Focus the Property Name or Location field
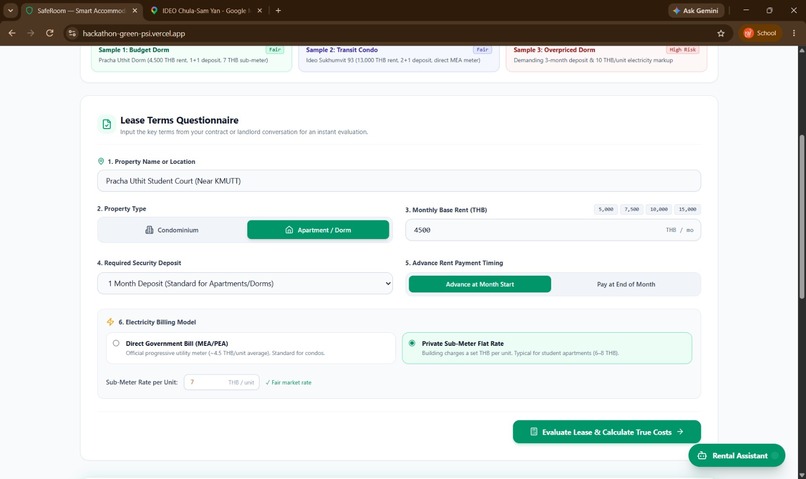Viewport: 806px width, 479px height. (x=399, y=181)
